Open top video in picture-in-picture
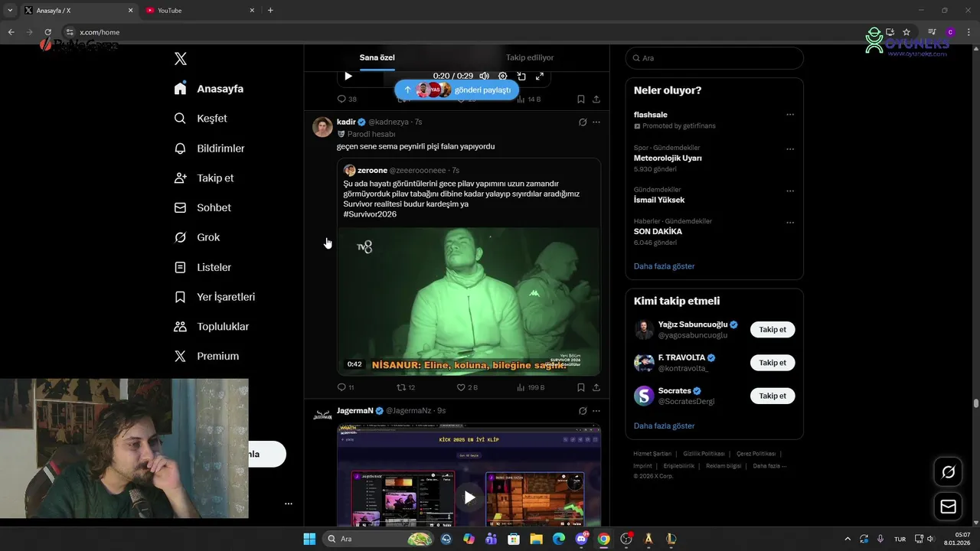The image size is (980, 551). [x=521, y=76]
